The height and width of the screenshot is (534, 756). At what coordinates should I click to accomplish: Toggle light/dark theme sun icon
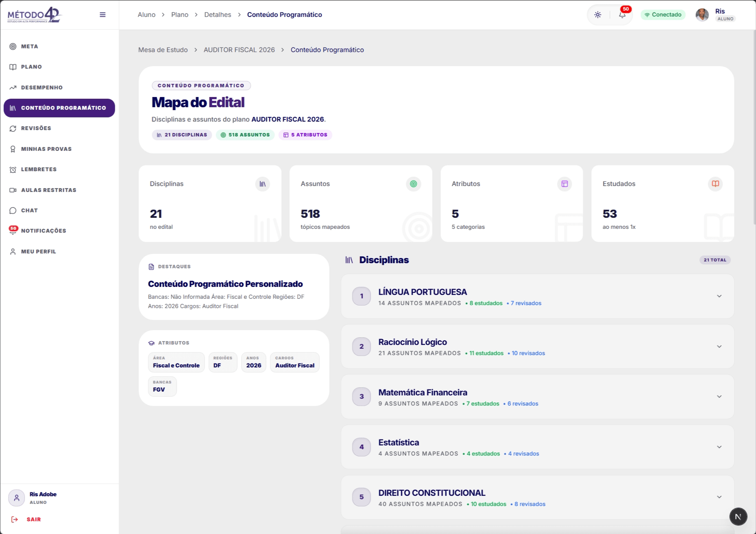(598, 15)
